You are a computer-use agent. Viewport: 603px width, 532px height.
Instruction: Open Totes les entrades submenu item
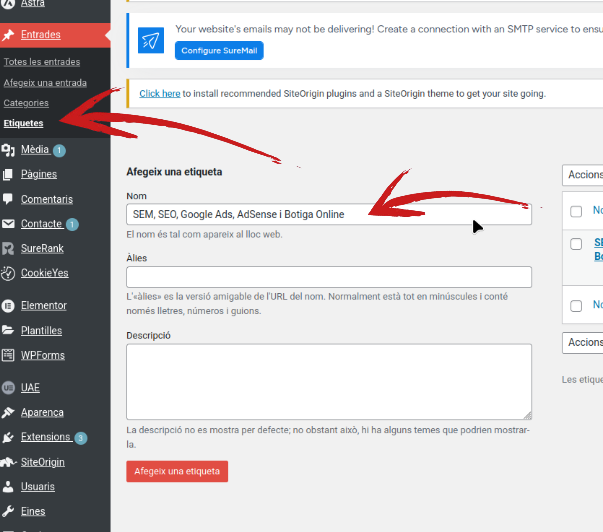41,62
